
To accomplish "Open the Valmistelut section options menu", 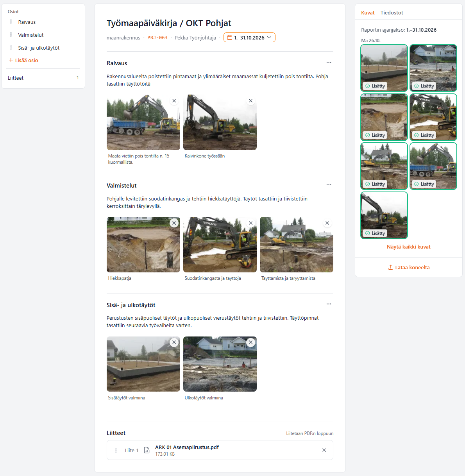I will (x=329, y=185).
